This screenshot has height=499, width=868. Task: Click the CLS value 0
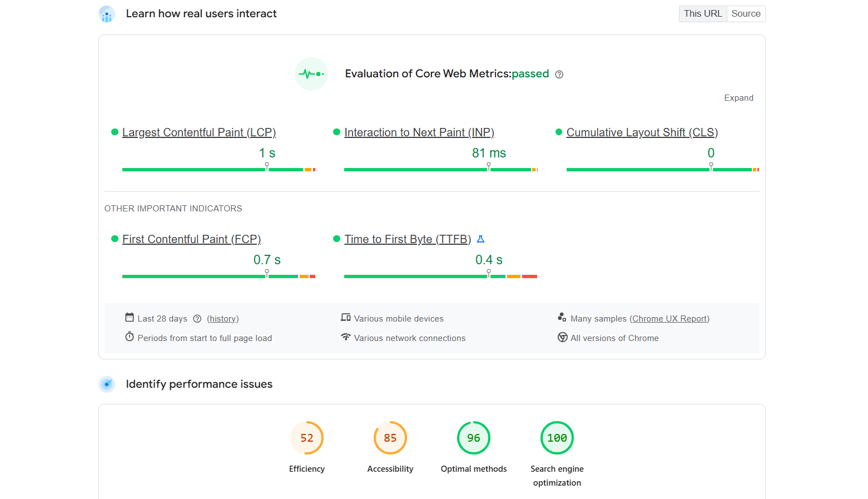pyautogui.click(x=711, y=153)
